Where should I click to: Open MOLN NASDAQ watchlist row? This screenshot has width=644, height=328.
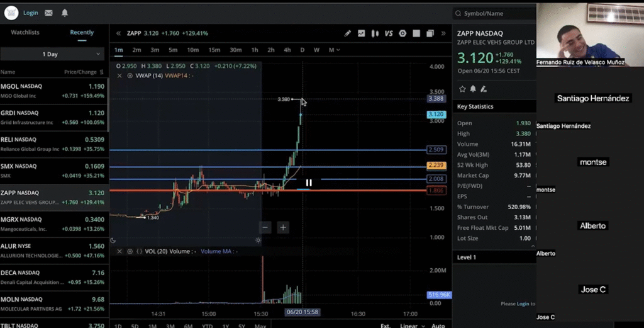[53, 303]
